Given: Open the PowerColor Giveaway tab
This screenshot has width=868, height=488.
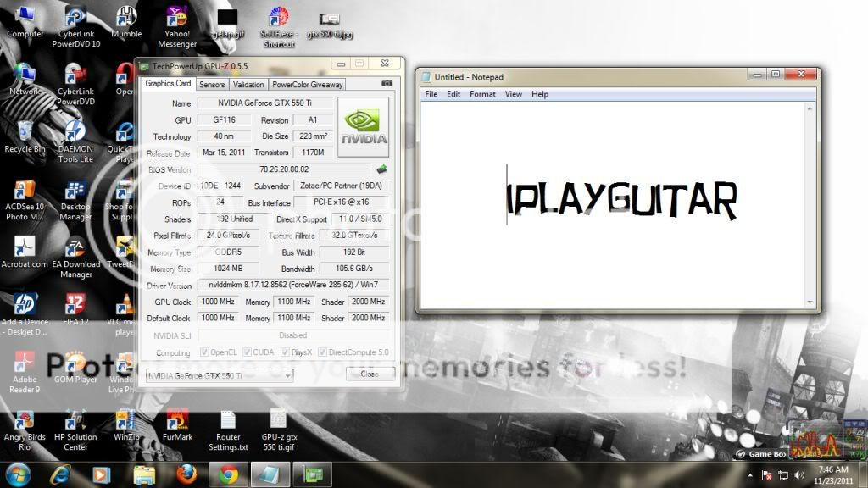Looking at the screenshot, I should click(307, 85).
